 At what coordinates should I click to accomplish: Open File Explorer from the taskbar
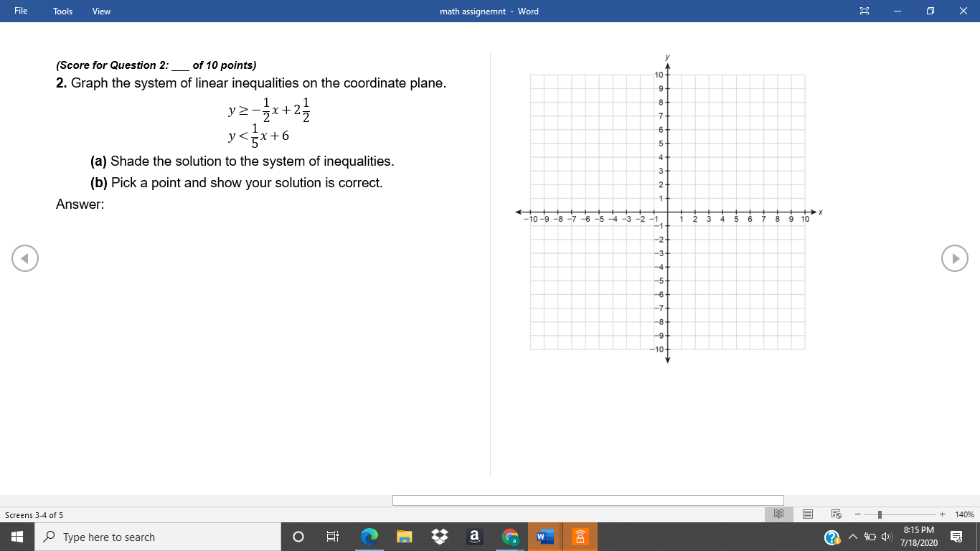click(x=404, y=536)
